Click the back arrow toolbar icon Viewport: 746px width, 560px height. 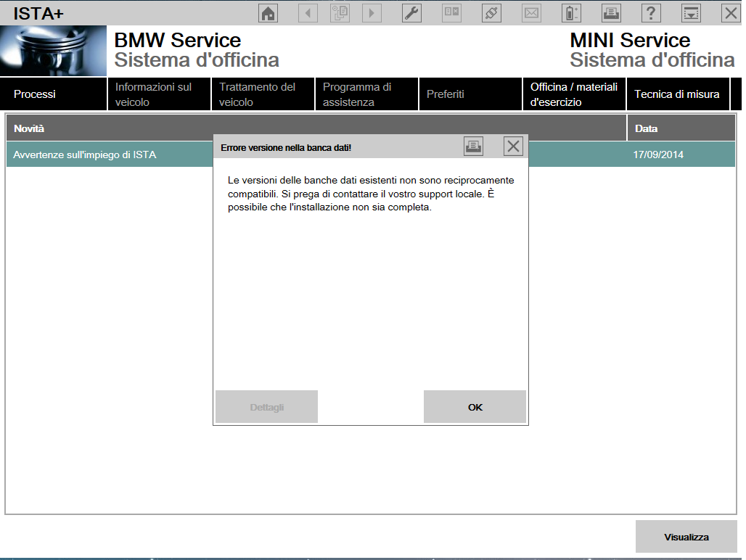click(x=308, y=13)
